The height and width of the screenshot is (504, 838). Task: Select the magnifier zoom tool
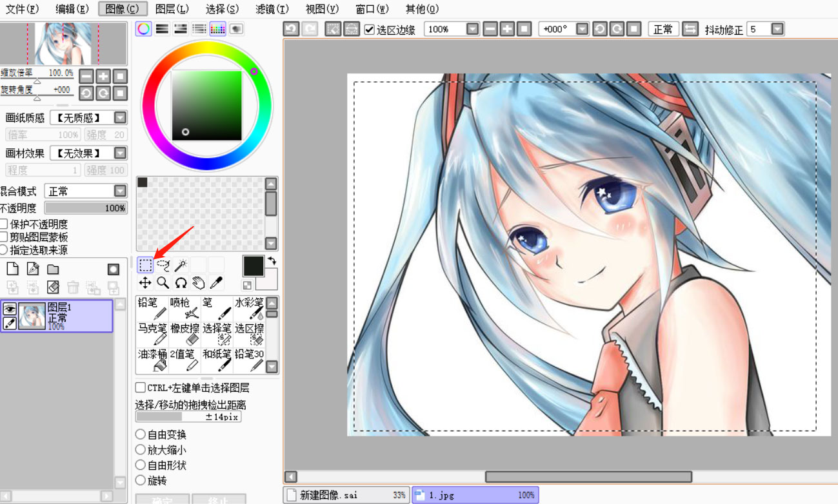pos(163,282)
